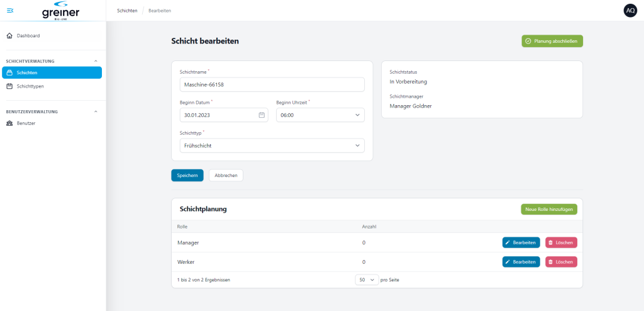Click the Schichttypen calendar icon in sidebar
644x311 pixels.
[9, 86]
